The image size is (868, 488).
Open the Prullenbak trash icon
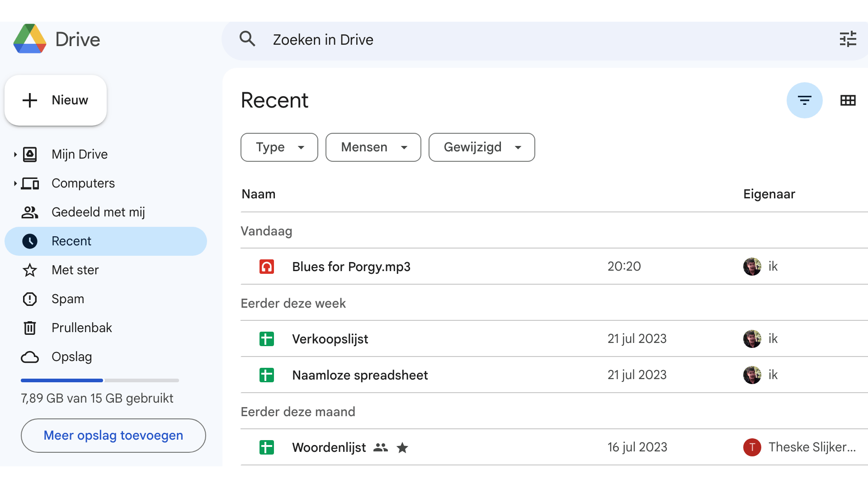point(29,328)
